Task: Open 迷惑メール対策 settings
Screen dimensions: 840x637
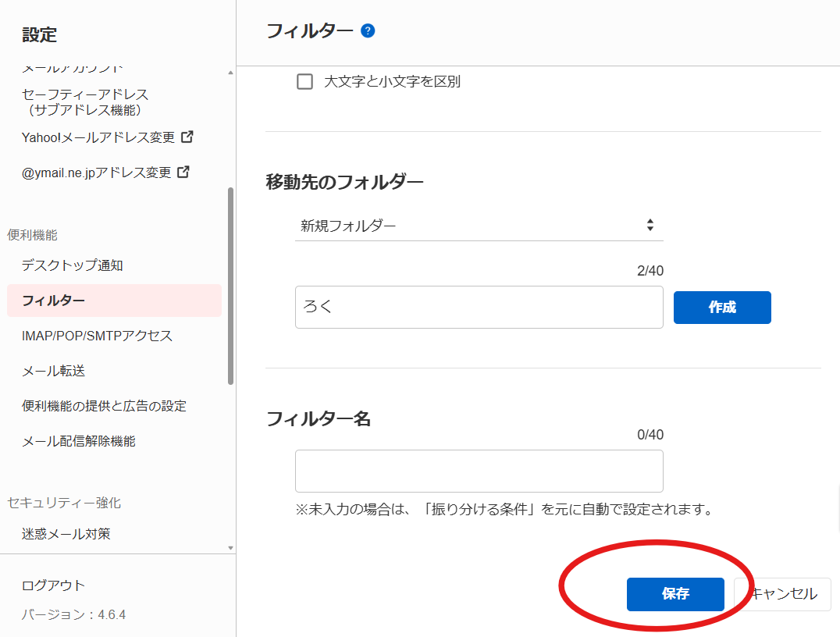Action: coord(66,534)
